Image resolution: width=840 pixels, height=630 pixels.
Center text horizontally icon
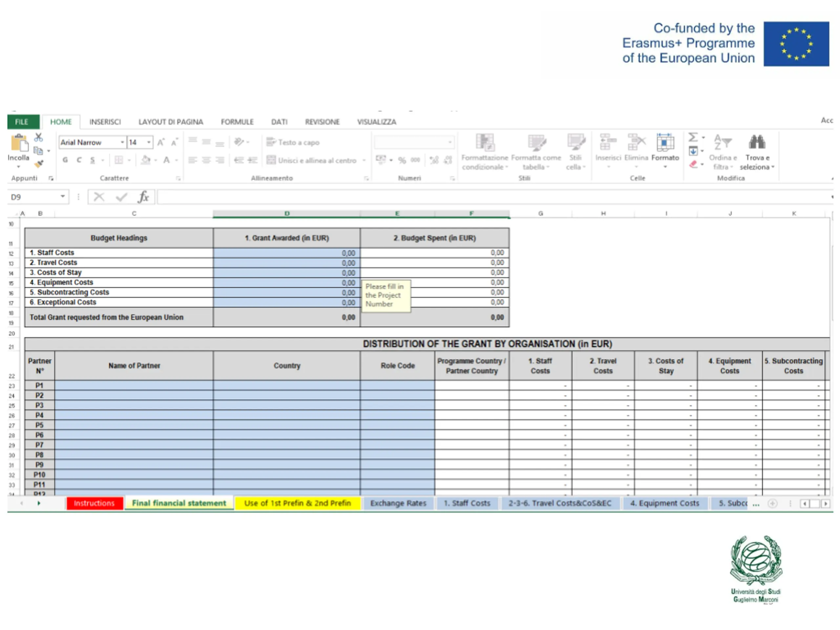(x=206, y=160)
